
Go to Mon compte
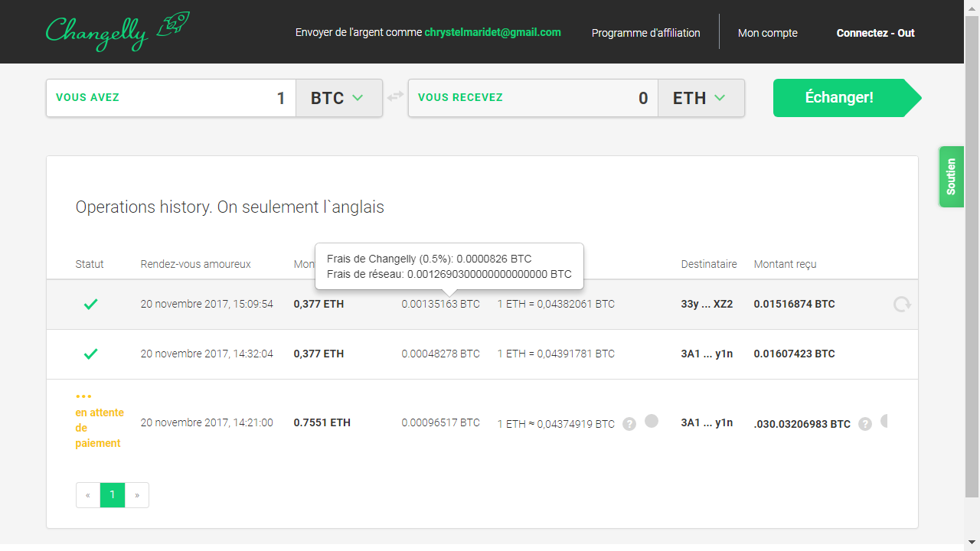point(767,33)
